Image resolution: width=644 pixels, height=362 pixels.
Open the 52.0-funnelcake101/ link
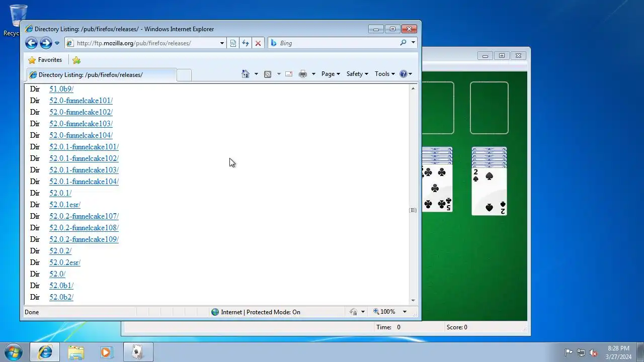pos(81,101)
